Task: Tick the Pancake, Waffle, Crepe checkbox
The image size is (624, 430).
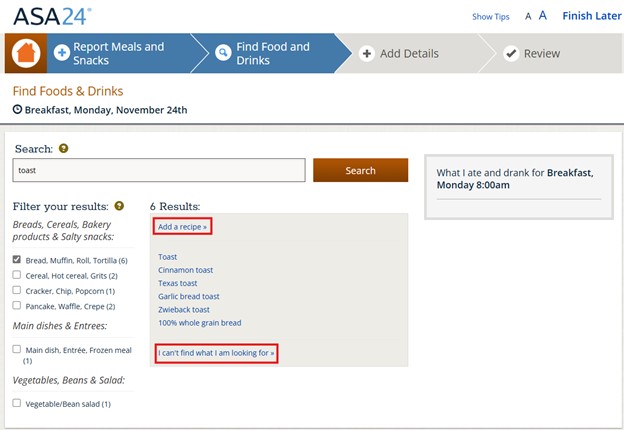Action: point(17,306)
